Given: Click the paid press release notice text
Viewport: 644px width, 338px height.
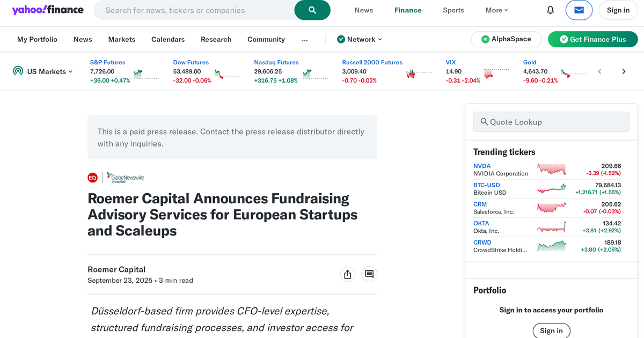Looking at the screenshot, I should (231, 137).
